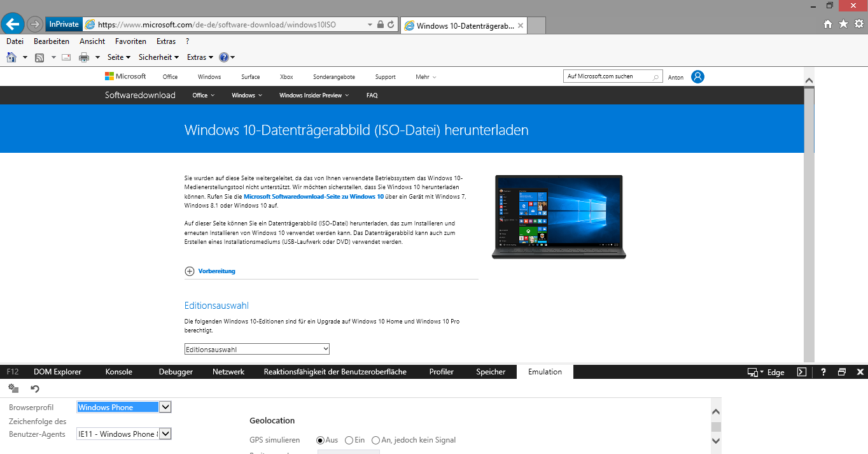Click the Xbox link in Microsoft navigation
Viewport: 868px width, 454px height.
pyautogui.click(x=286, y=77)
